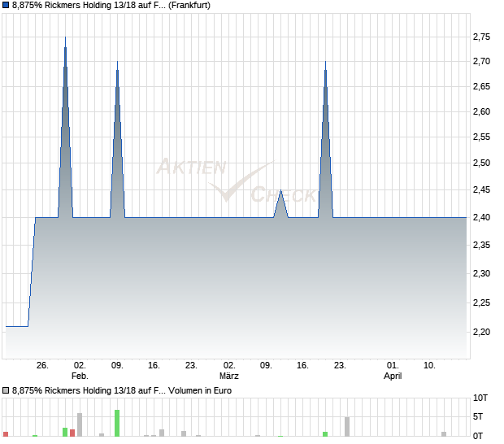The image size is (504, 444).
Task: Click the 2,35 price axis label
Action: (481, 245)
